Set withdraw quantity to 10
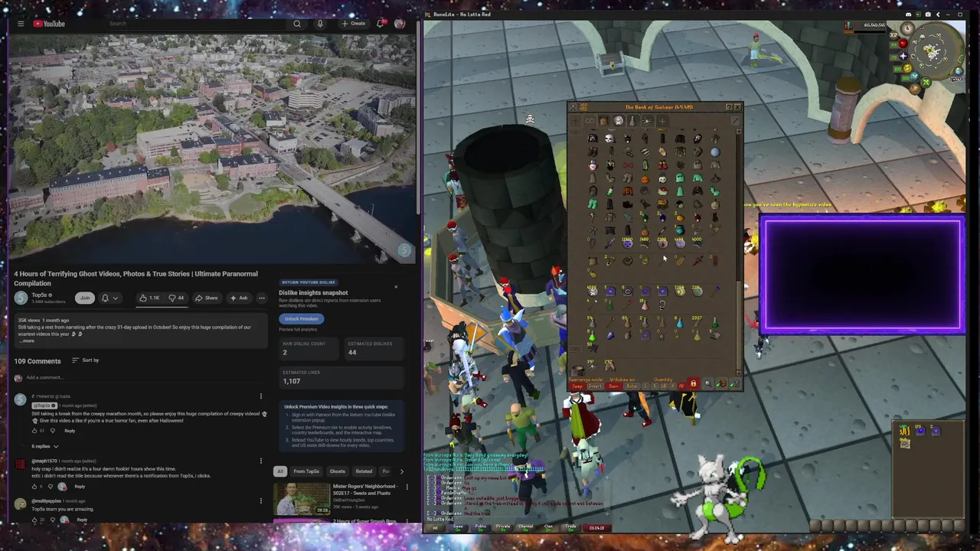Image resolution: width=980 pixels, height=551 pixels. pyautogui.click(x=664, y=386)
